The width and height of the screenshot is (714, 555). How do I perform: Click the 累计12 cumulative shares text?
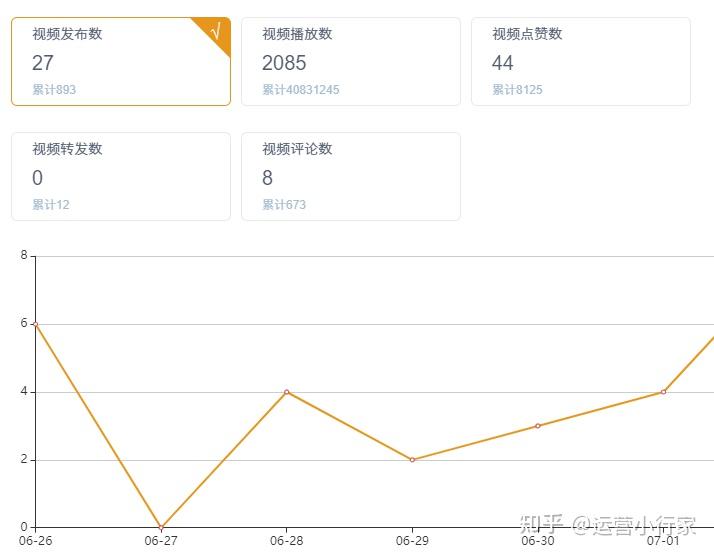coord(51,205)
